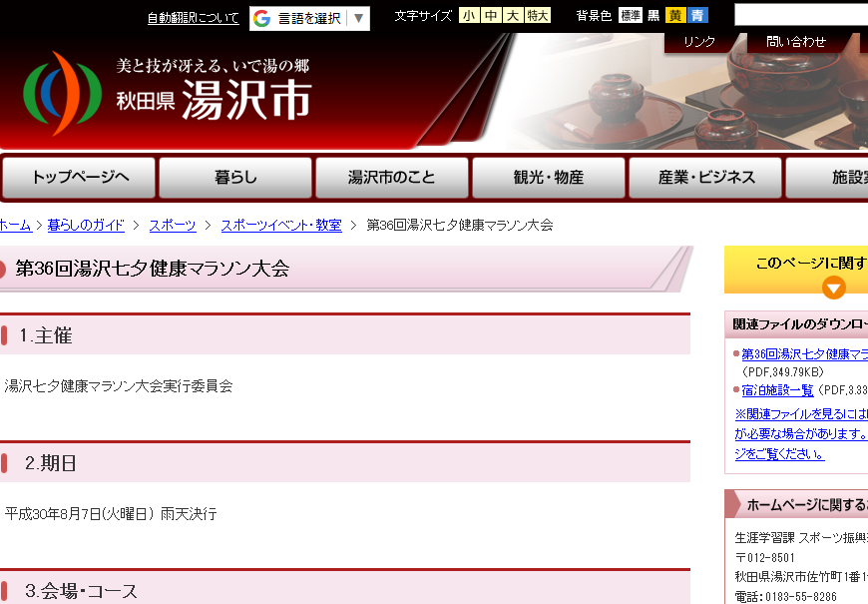
Task: Open the 観光・物産 menu
Action: tap(549, 178)
